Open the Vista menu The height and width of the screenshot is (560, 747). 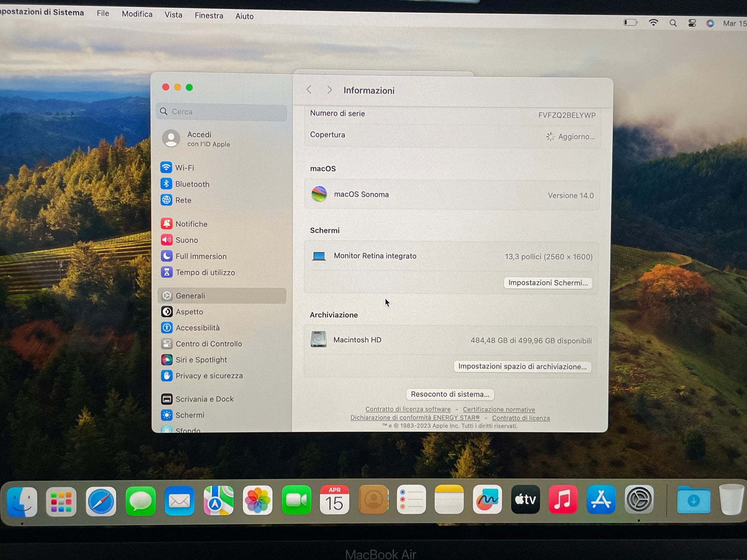click(x=174, y=15)
